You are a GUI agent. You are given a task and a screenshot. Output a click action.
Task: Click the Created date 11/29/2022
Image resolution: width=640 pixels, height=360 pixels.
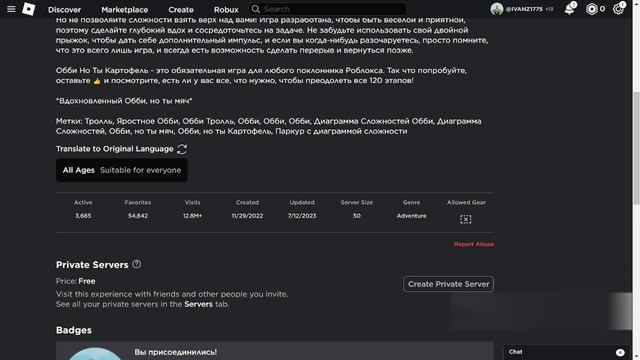click(247, 216)
